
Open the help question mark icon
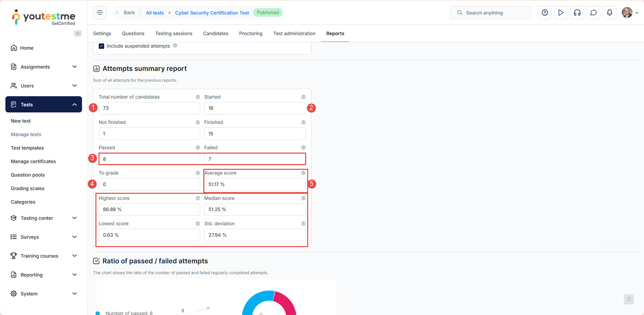click(x=545, y=12)
